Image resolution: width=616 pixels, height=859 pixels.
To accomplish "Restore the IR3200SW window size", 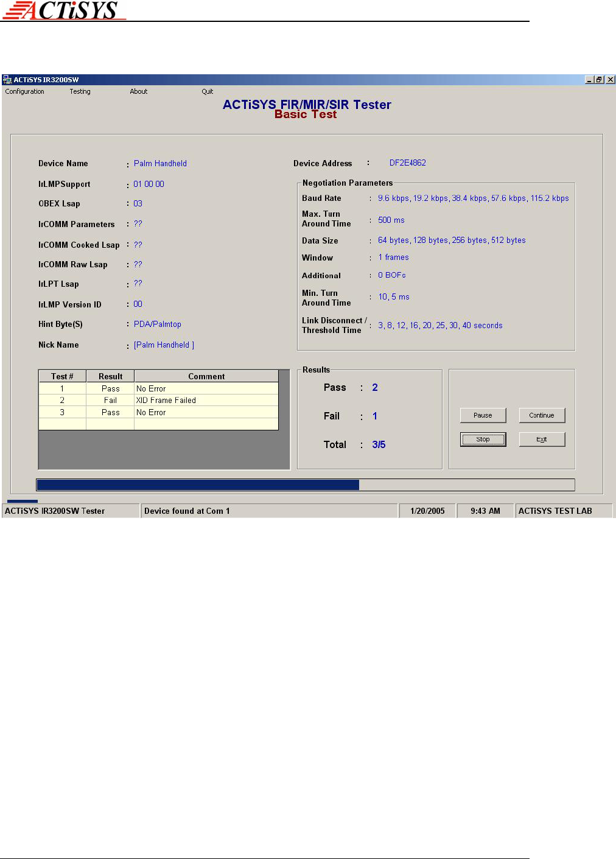I will [x=600, y=80].
